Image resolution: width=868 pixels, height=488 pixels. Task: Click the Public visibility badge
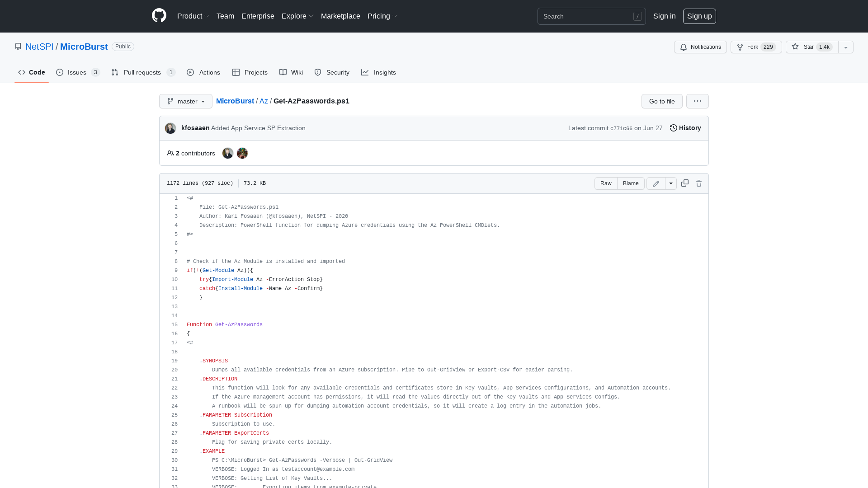coord(123,47)
